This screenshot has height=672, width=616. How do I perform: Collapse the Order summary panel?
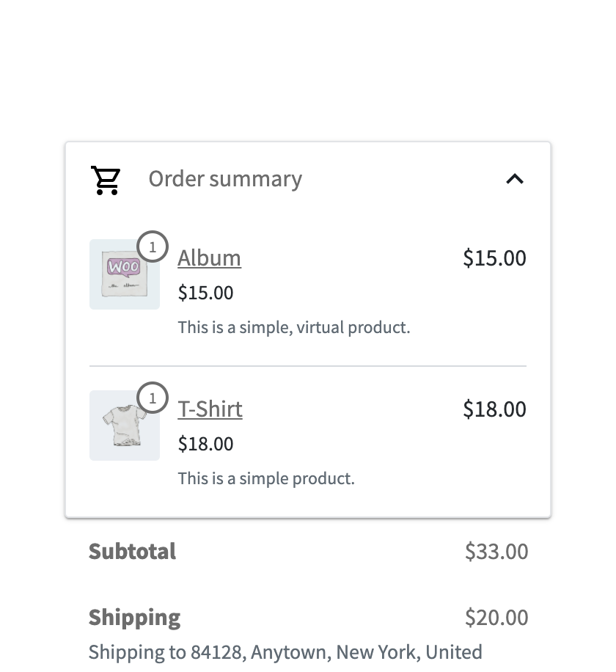tap(515, 179)
